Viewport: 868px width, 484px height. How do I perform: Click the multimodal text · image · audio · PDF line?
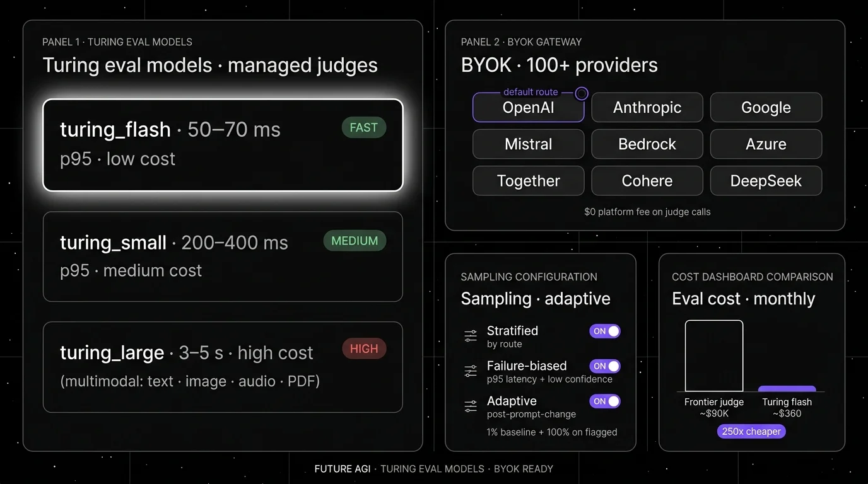tap(190, 381)
